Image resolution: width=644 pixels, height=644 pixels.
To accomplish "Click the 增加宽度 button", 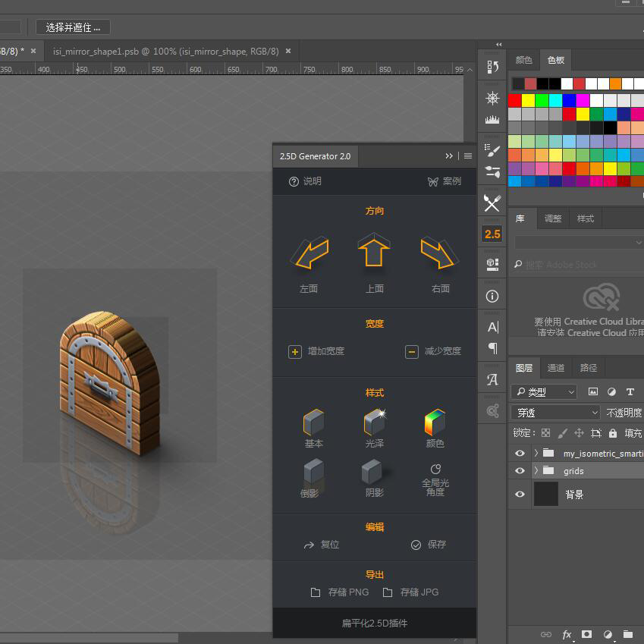I will [x=317, y=351].
